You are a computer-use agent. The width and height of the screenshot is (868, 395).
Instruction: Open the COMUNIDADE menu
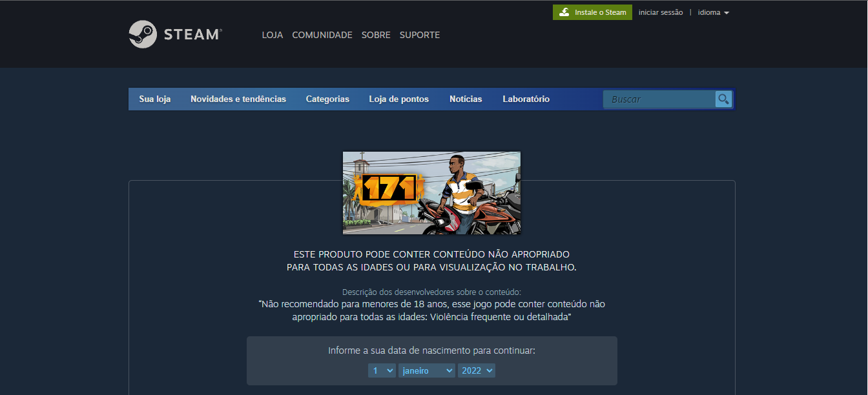point(322,35)
